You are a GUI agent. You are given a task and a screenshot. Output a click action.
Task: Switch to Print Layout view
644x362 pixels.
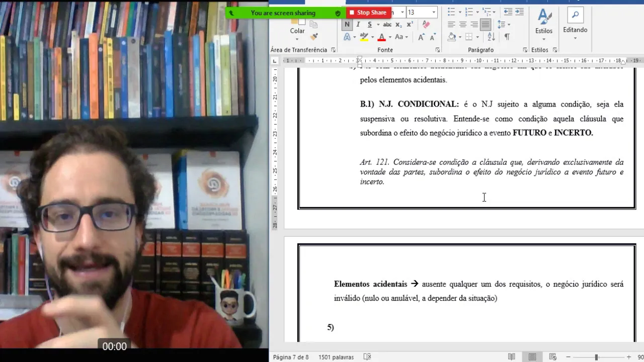532,357
